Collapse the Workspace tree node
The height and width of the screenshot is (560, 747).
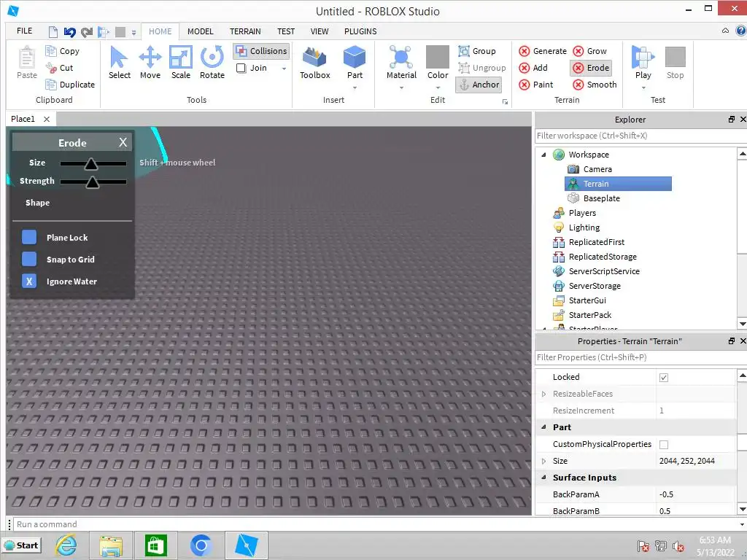point(543,155)
